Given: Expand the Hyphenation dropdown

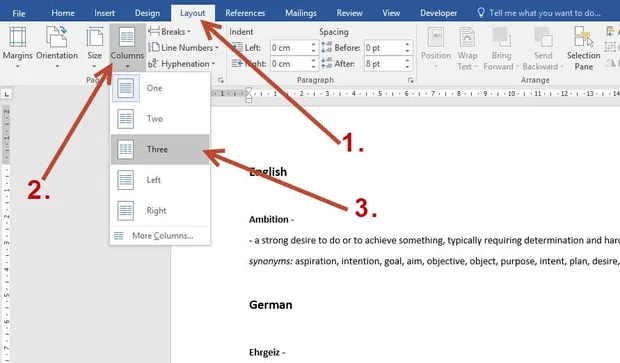Looking at the screenshot, I should [x=182, y=64].
